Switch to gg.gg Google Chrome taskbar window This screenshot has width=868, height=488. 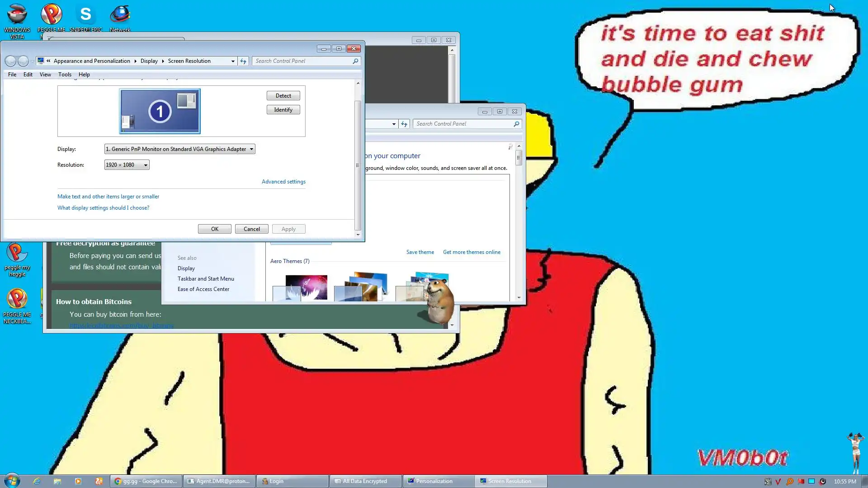(146, 481)
